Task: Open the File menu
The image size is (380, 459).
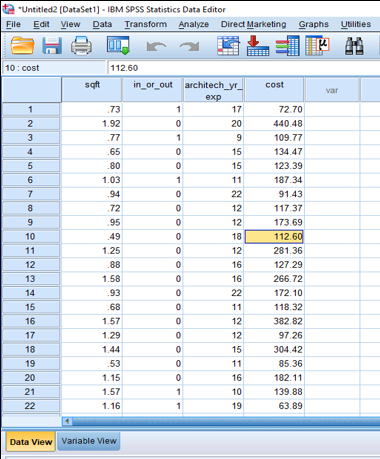Action: [x=13, y=24]
